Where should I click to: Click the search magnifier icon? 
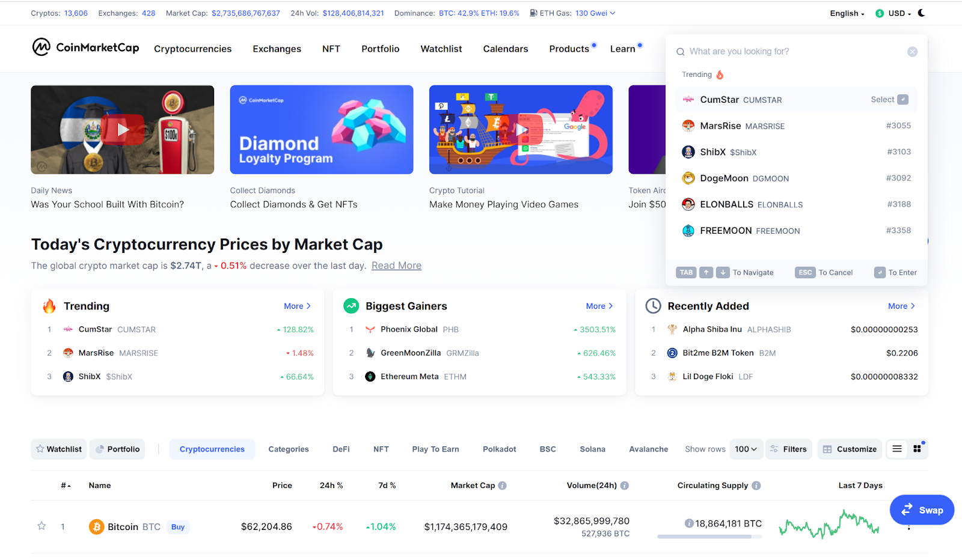[681, 52]
